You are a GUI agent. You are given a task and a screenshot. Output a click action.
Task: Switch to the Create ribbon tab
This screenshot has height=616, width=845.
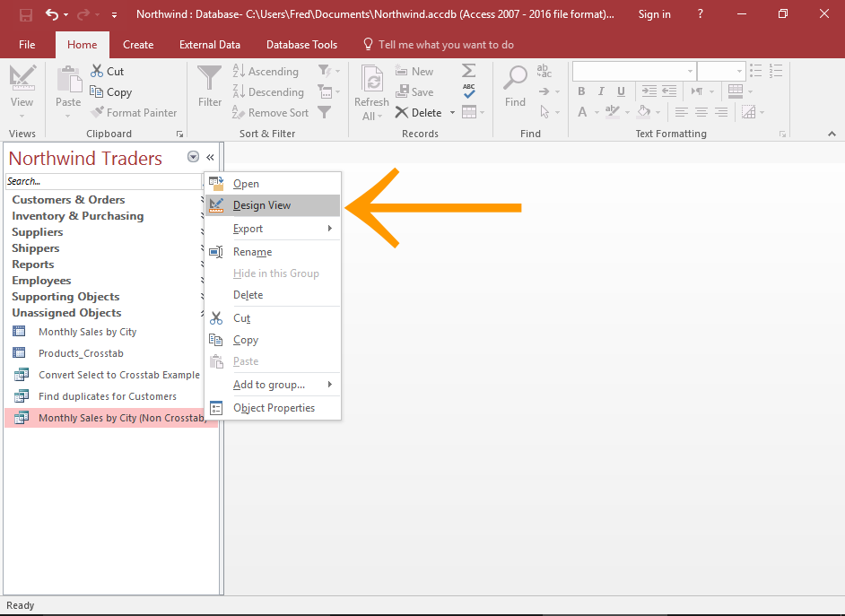[138, 44]
